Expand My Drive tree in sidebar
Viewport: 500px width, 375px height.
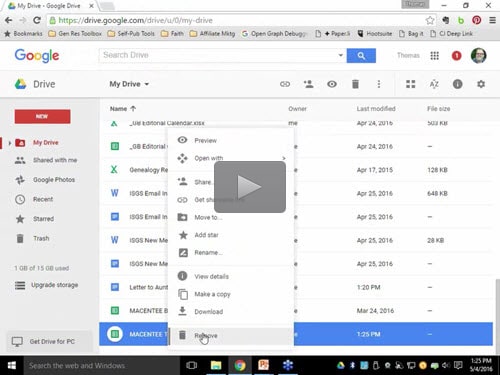click(x=10, y=143)
